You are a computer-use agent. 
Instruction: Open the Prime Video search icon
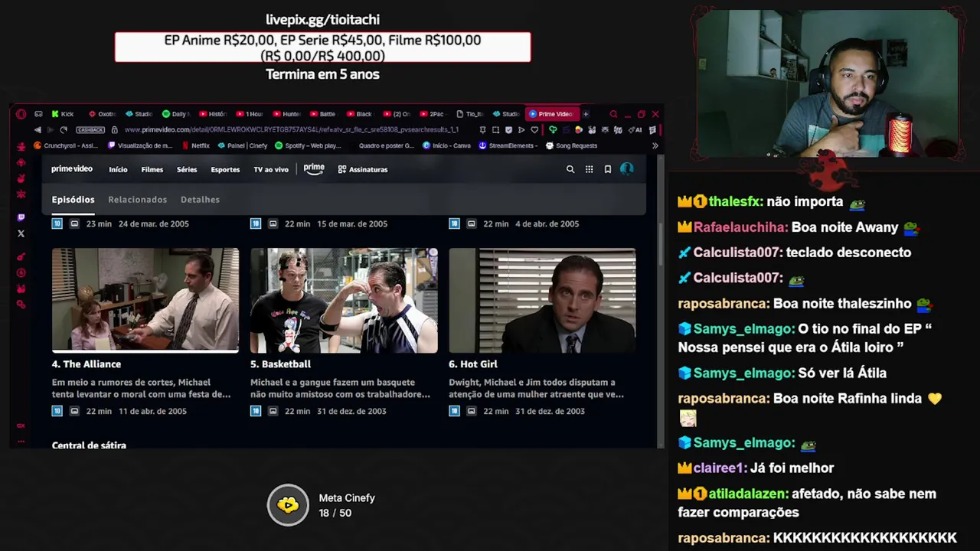click(x=570, y=169)
